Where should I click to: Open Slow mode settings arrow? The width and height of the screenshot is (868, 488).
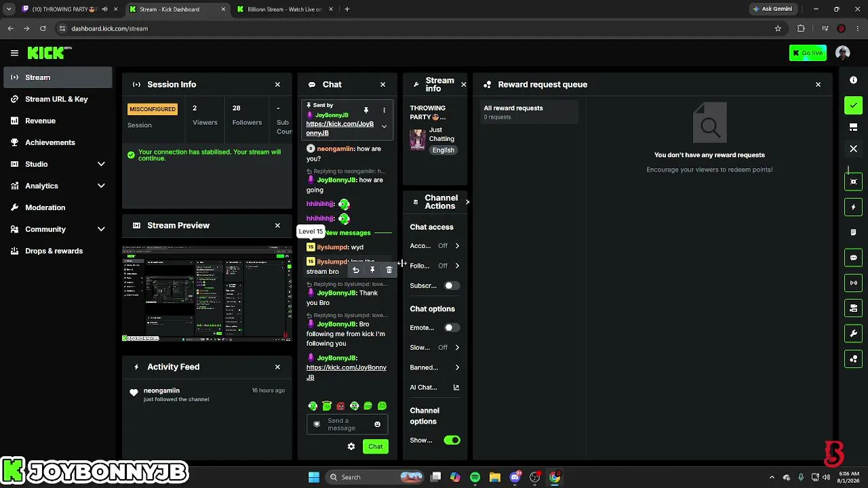click(457, 348)
